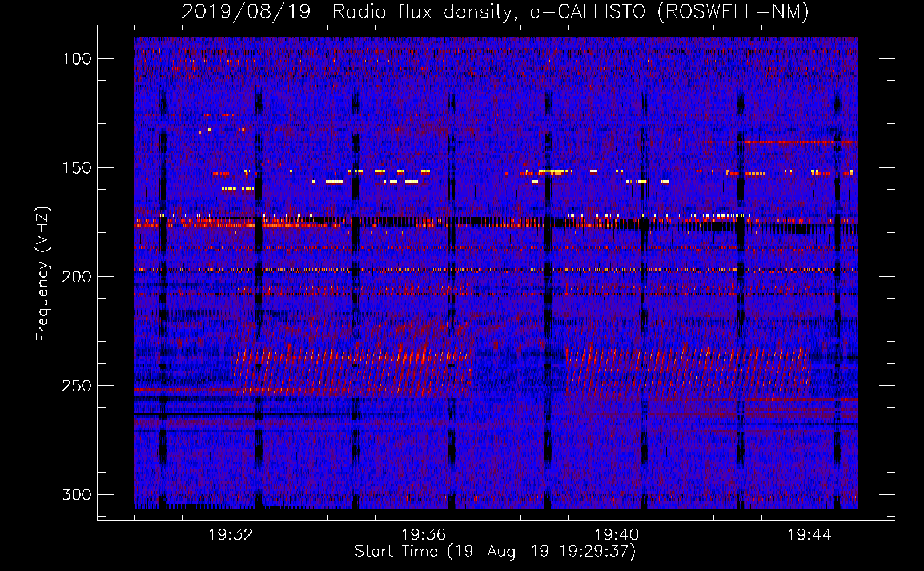Screen dimensions: 924x571
Task: Select the 250 frequency tick label
Action: tap(77, 386)
